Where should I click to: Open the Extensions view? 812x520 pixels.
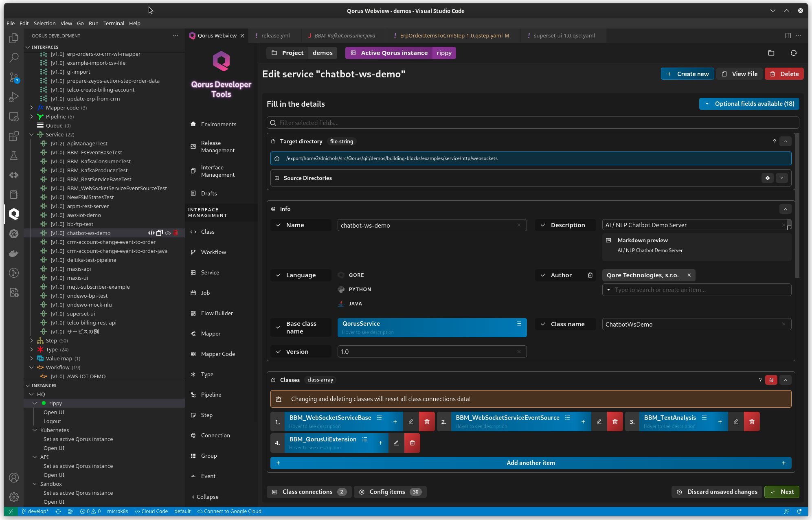click(x=14, y=136)
